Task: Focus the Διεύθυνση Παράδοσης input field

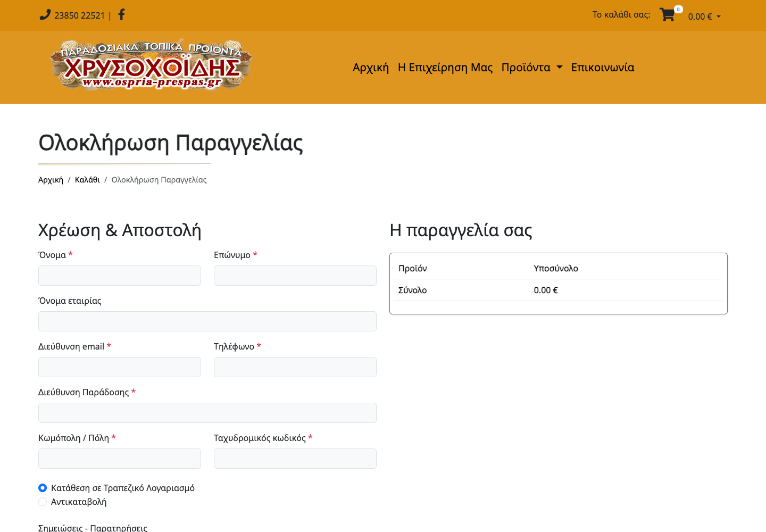Action: (207, 413)
